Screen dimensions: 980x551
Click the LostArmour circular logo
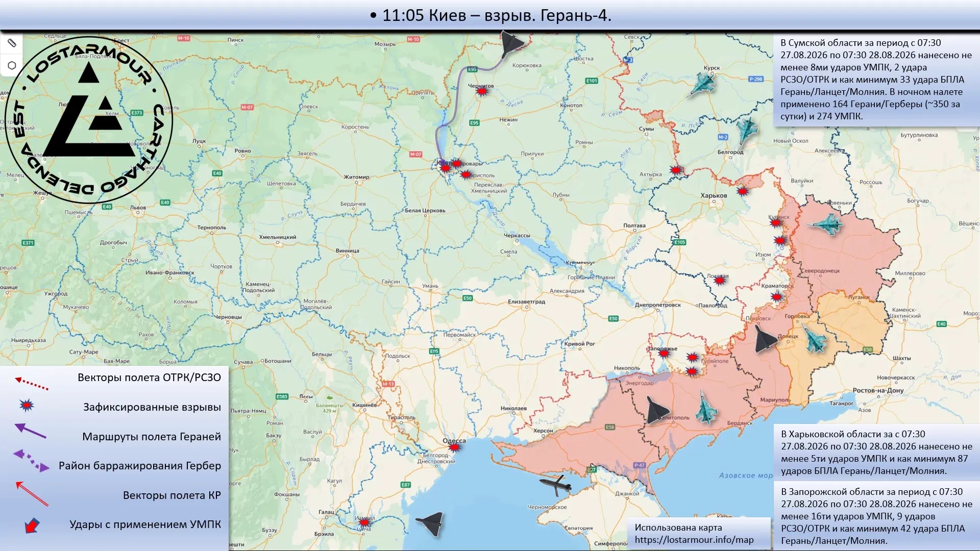pos(89,120)
